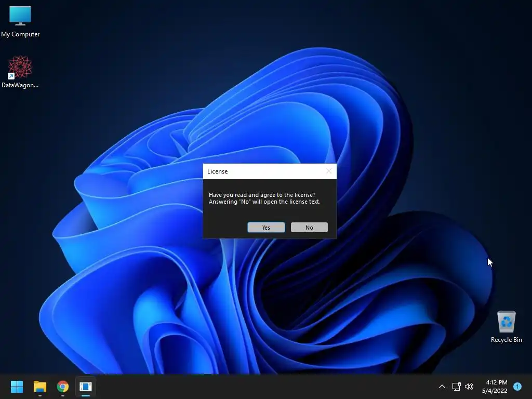Open the network status tray icon
The image size is (532, 399).
456,387
